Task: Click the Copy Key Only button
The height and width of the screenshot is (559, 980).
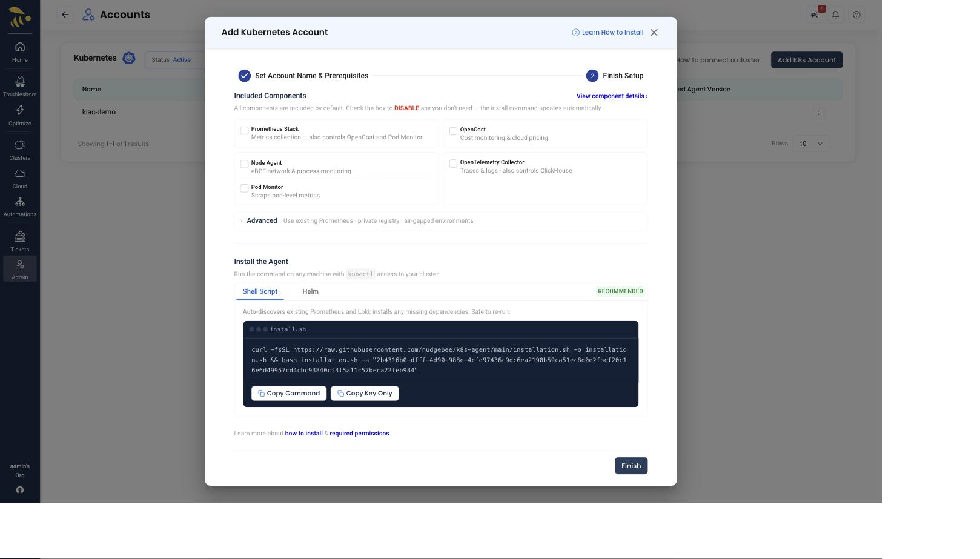Action: [x=365, y=394]
